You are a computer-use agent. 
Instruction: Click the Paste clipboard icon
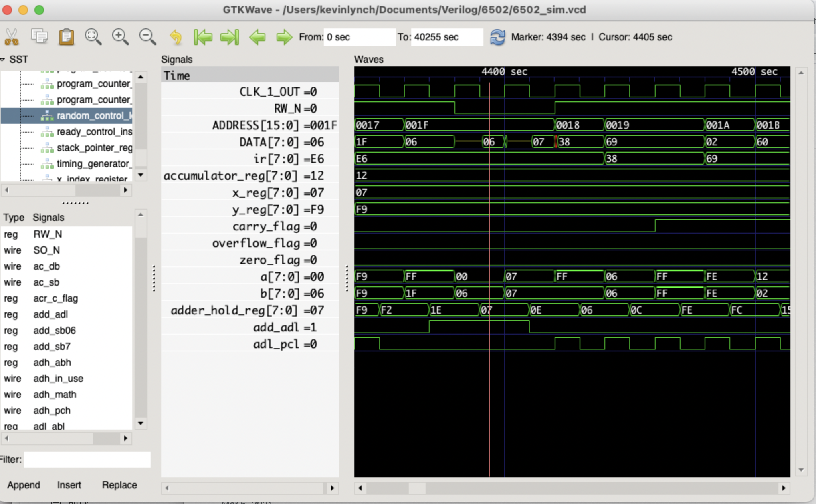pyautogui.click(x=67, y=37)
